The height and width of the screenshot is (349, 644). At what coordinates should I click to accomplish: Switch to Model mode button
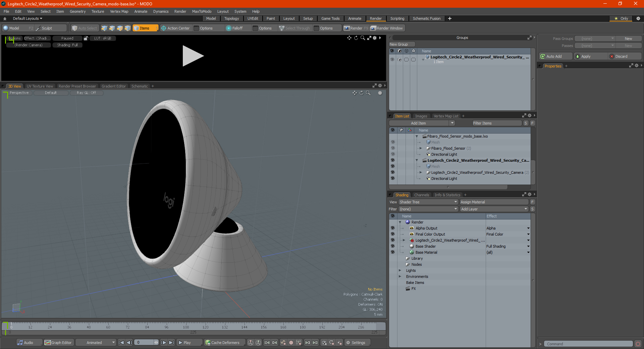(18, 28)
